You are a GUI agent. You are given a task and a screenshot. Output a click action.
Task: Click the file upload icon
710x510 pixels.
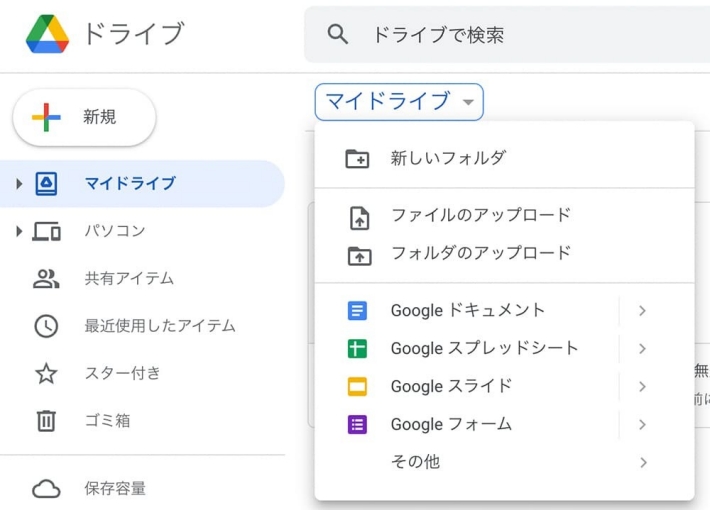pyautogui.click(x=360, y=218)
